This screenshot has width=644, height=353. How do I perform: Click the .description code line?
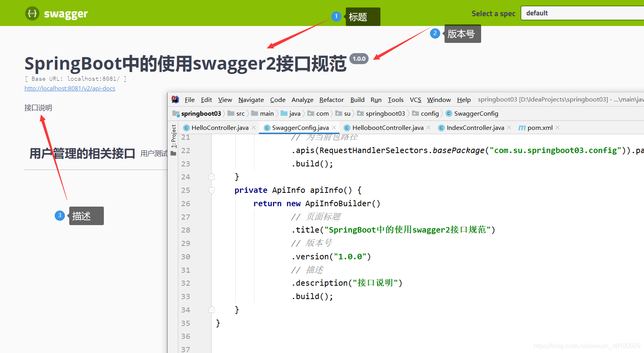coord(347,283)
